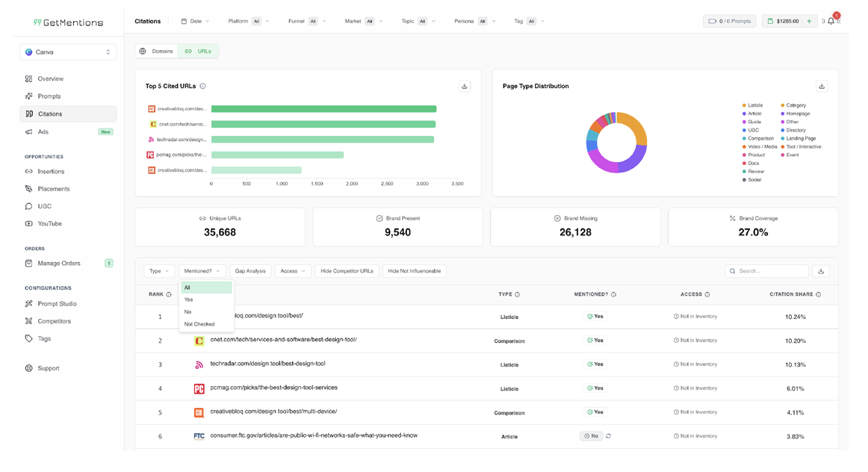The width and height of the screenshot is (868, 472).
Task: Open the Canva brand selector dropdown
Action: click(68, 52)
